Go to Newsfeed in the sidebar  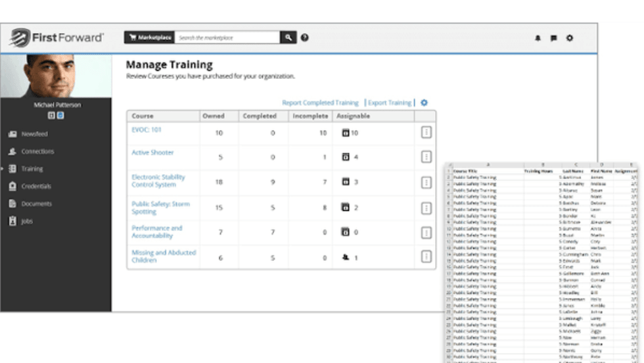pos(34,134)
